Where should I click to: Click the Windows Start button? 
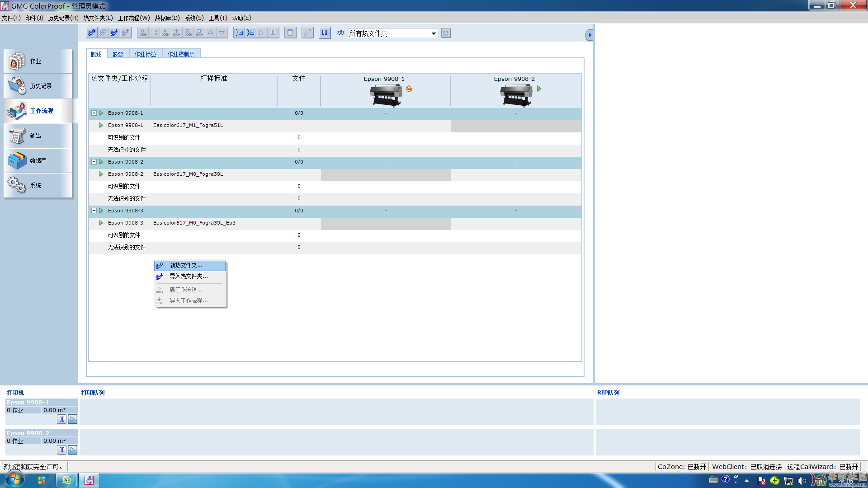pos(14,479)
